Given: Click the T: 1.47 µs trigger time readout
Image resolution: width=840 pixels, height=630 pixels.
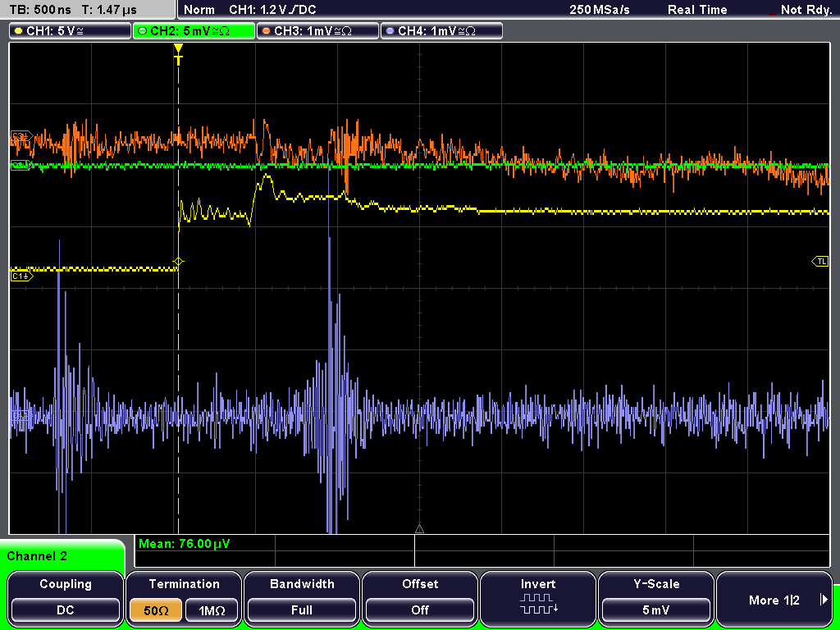Looking at the screenshot, I should pyautogui.click(x=110, y=10).
